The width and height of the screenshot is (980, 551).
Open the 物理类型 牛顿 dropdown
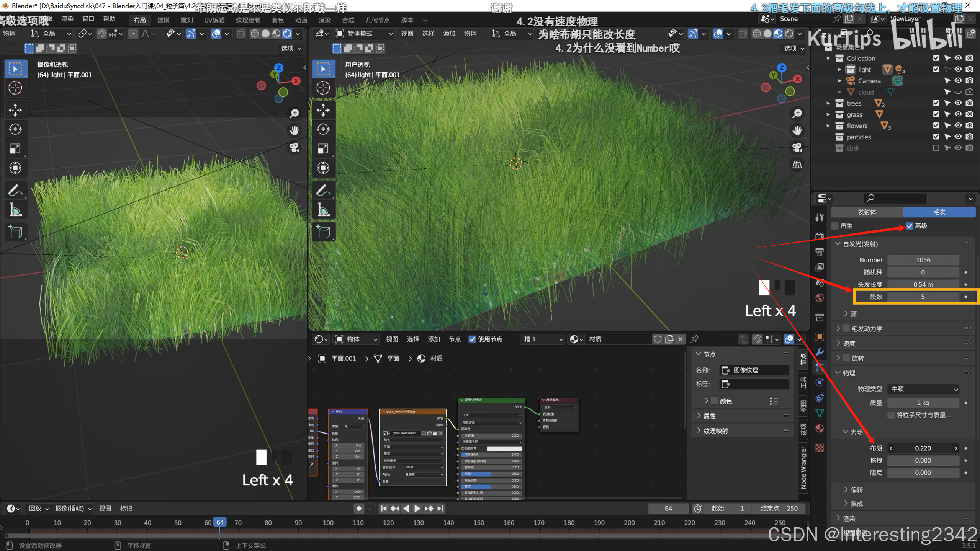click(923, 389)
